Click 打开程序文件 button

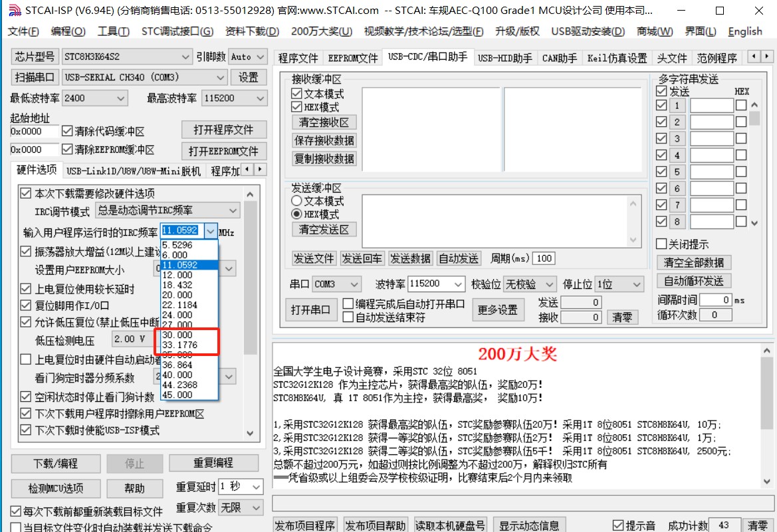pyautogui.click(x=223, y=130)
